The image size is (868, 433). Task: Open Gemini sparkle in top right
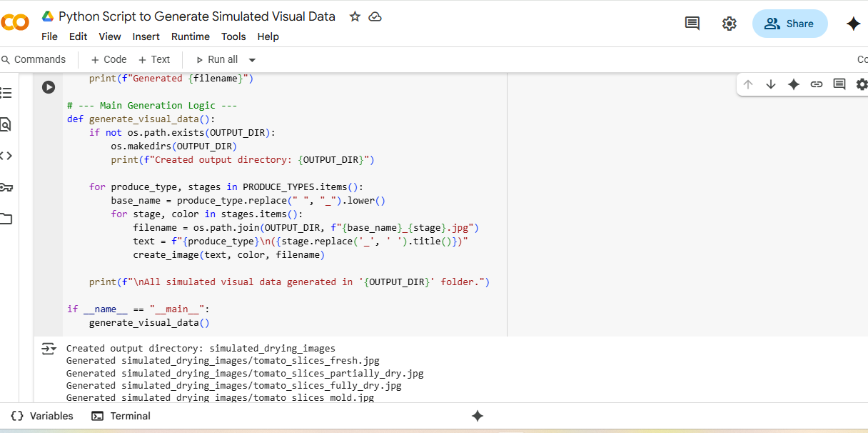[853, 24]
